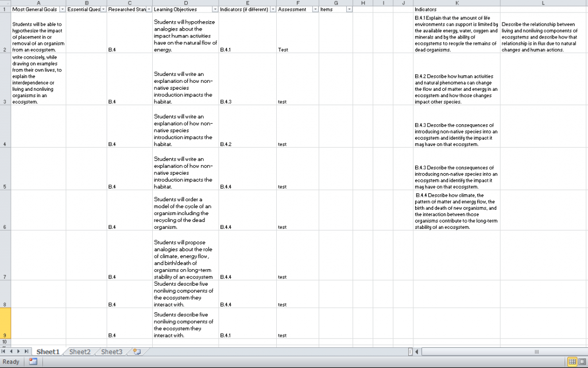Expand the Assessment column filter dropdown

(x=314, y=10)
